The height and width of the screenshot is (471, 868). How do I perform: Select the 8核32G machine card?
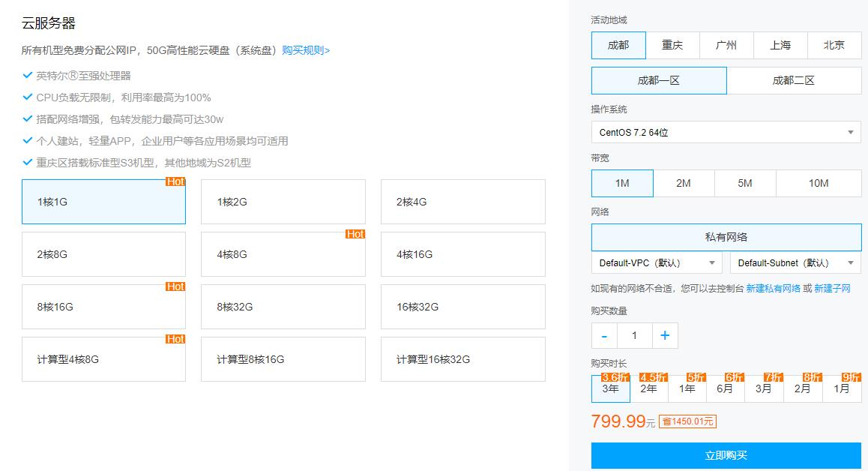tap(283, 307)
